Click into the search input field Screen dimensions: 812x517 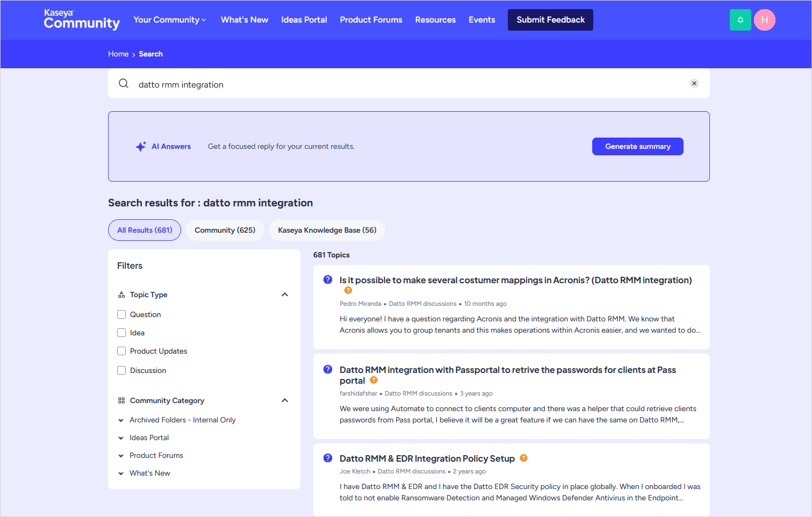408,84
